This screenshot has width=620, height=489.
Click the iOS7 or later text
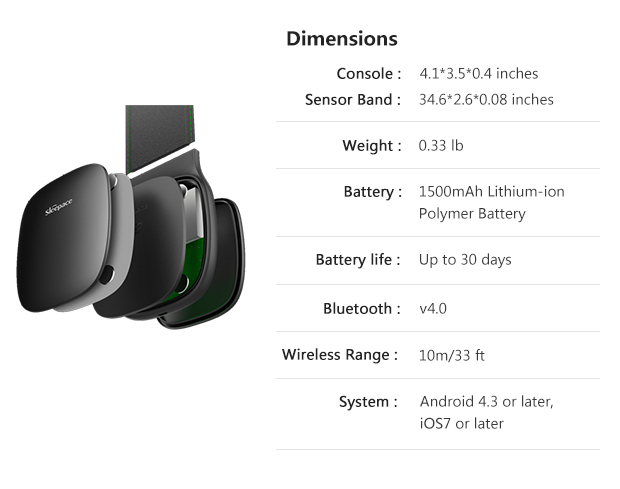461,424
